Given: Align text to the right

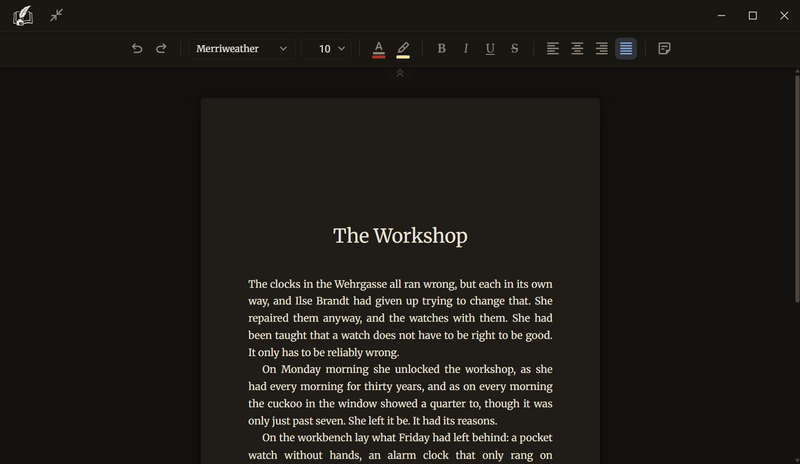Looking at the screenshot, I should [602, 48].
